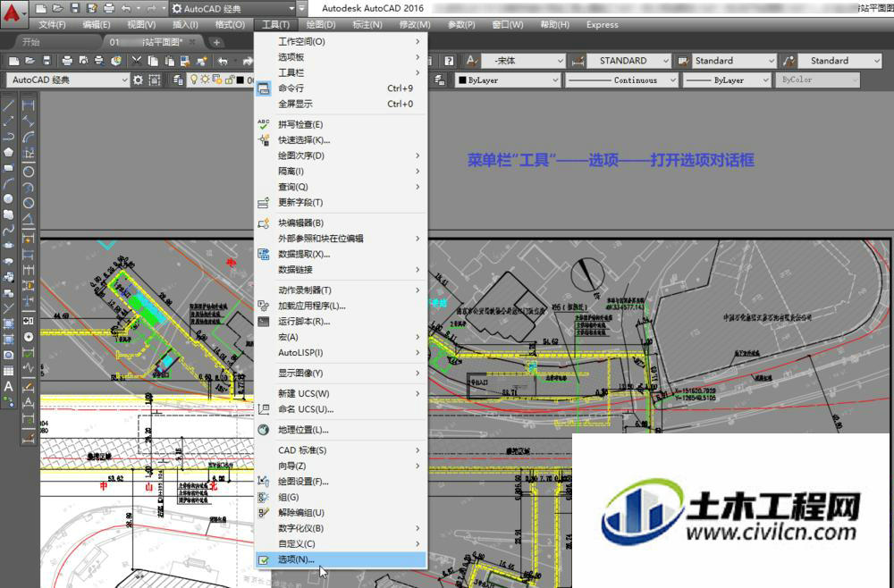Click New in the quick access toolbar

(x=40, y=9)
